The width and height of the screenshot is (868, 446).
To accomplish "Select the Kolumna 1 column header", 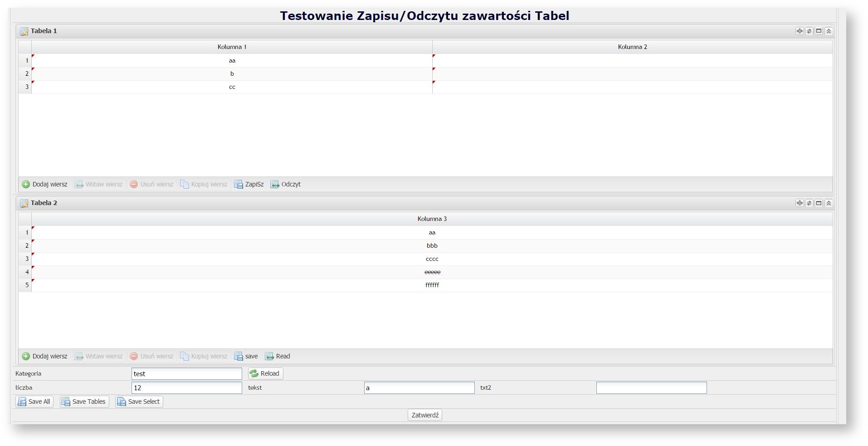I will tap(232, 47).
